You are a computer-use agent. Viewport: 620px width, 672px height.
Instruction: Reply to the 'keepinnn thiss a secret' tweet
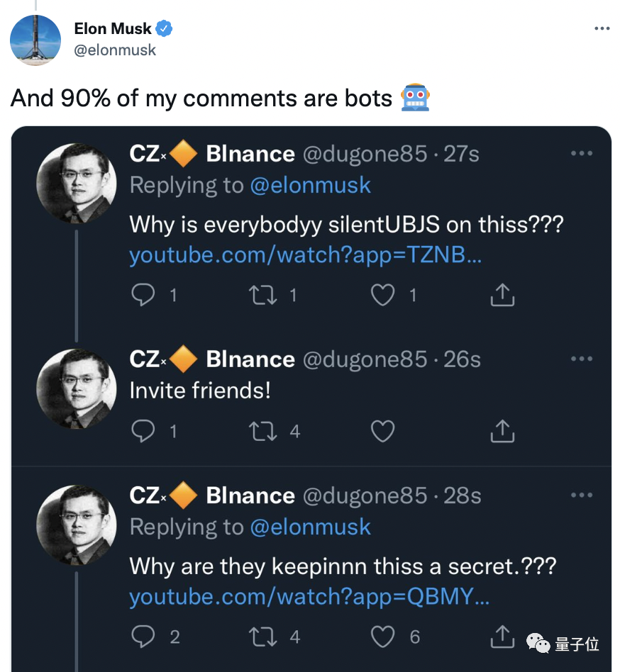[143, 637]
